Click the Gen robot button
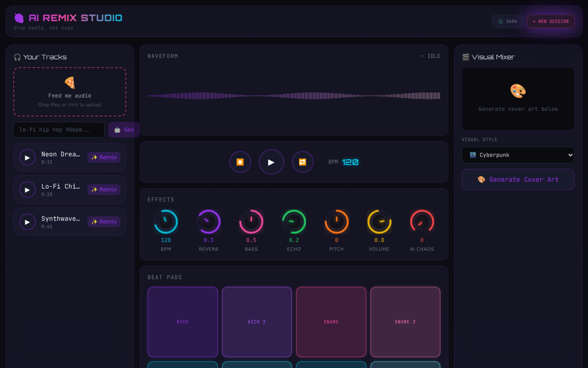 [x=124, y=130]
